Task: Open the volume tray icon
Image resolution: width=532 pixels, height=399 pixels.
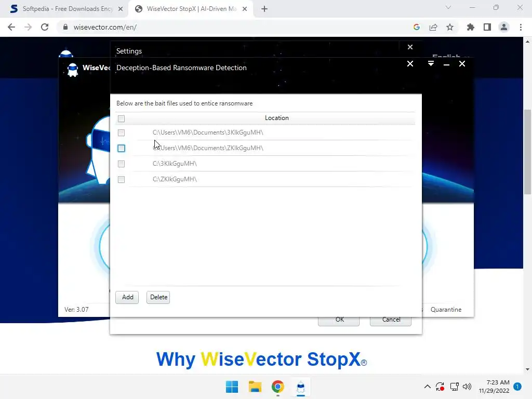Action: [x=467, y=387]
